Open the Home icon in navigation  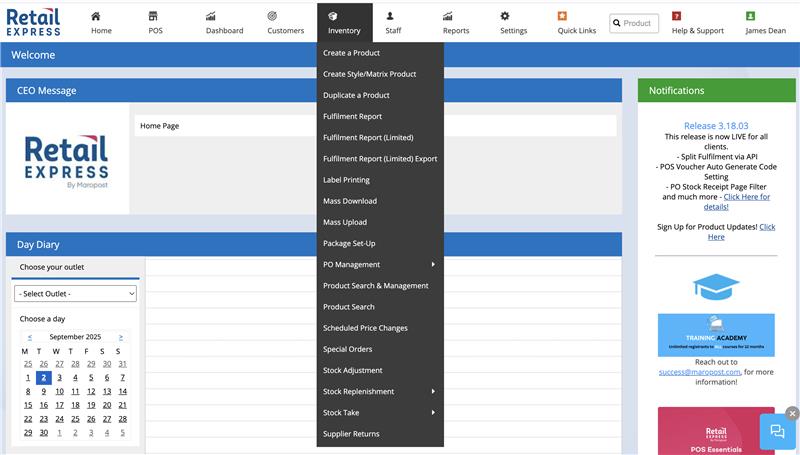point(95,16)
